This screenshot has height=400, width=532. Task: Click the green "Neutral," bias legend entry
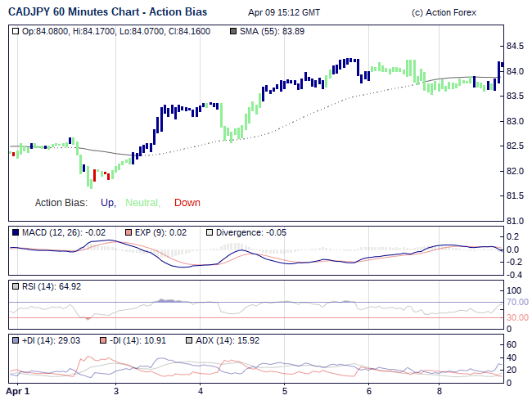[143, 203]
